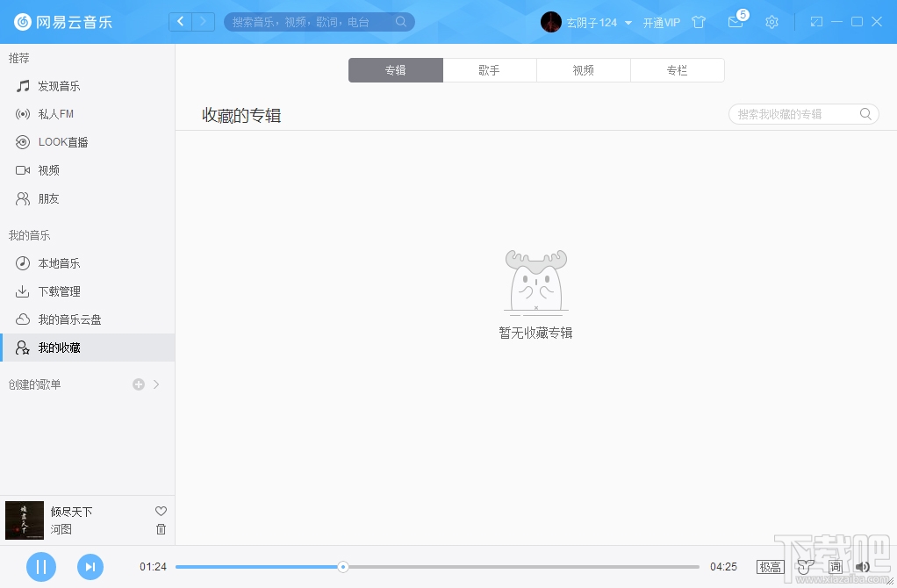The height and width of the screenshot is (588, 897).
Task: Switch to the 歌手 tab
Action: click(x=489, y=70)
